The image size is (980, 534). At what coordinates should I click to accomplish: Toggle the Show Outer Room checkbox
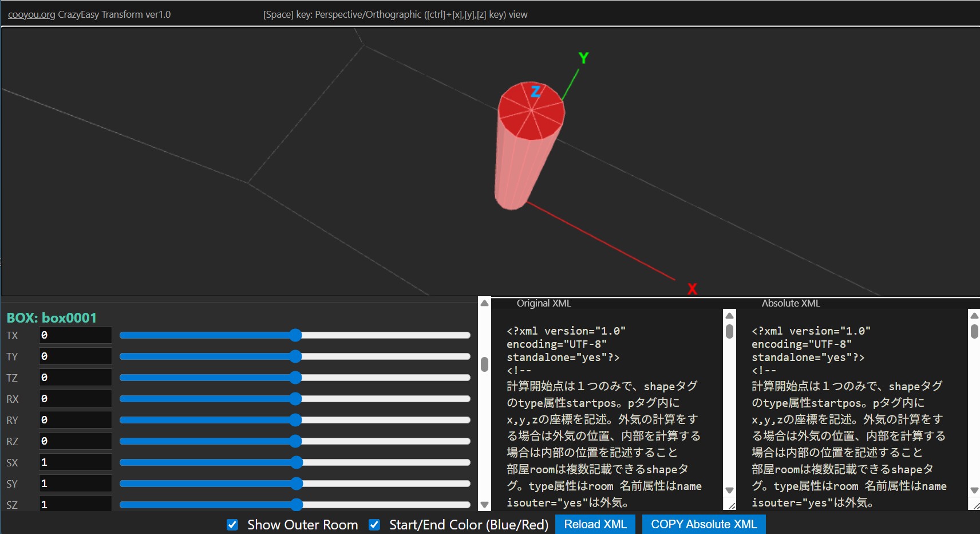coord(232,525)
